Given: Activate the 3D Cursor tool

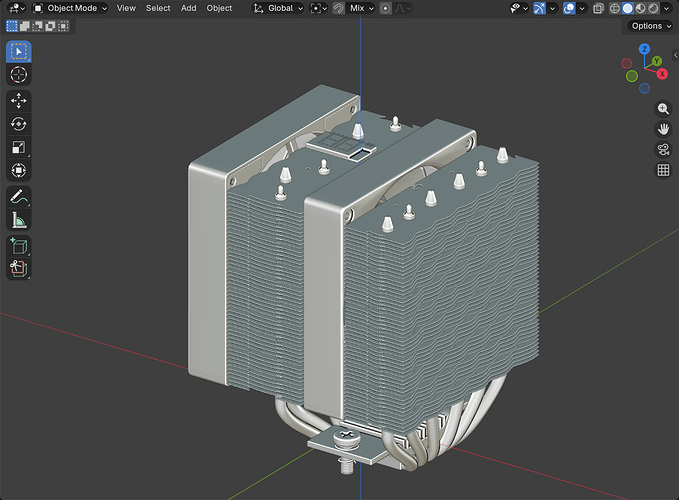Looking at the screenshot, I should pyautogui.click(x=19, y=75).
